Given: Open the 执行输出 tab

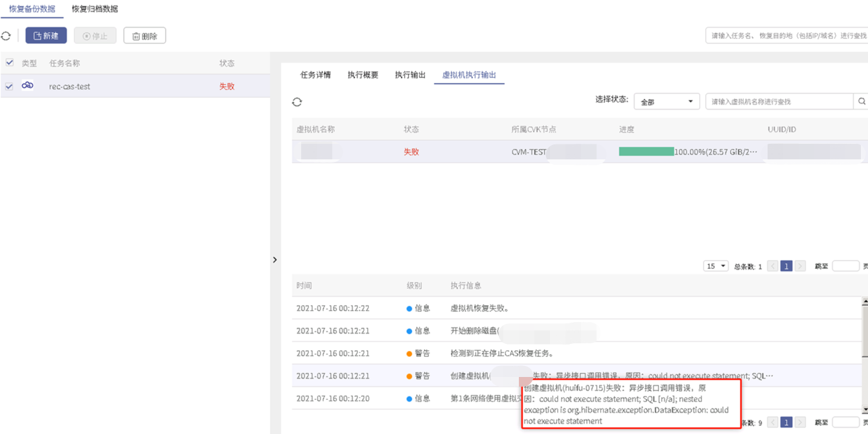Looking at the screenshot, I should click(410, 75).
